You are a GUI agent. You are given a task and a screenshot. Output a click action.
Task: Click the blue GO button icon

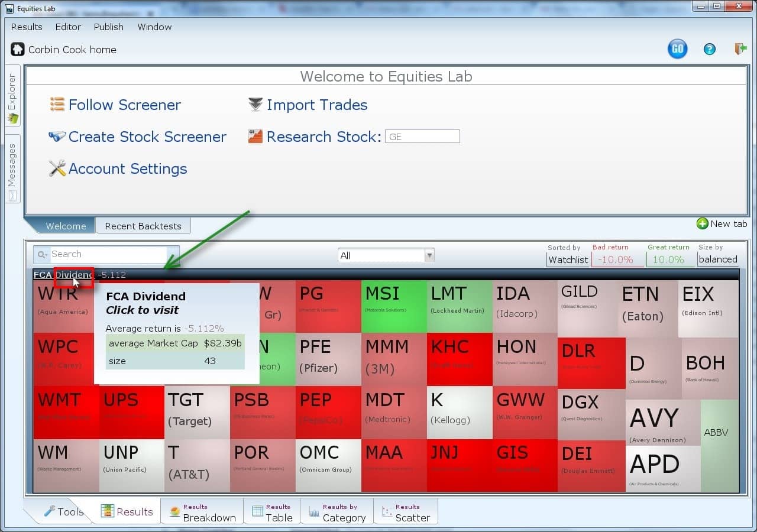click(677, 49)
